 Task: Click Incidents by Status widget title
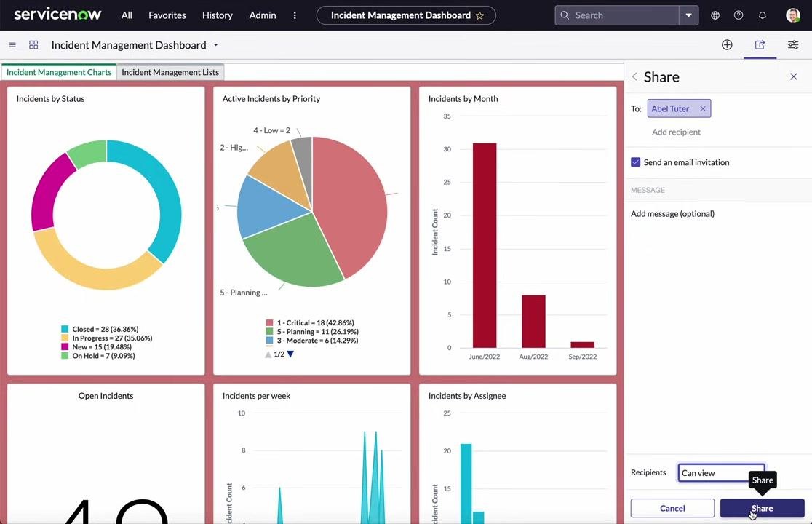click(50, 98)
